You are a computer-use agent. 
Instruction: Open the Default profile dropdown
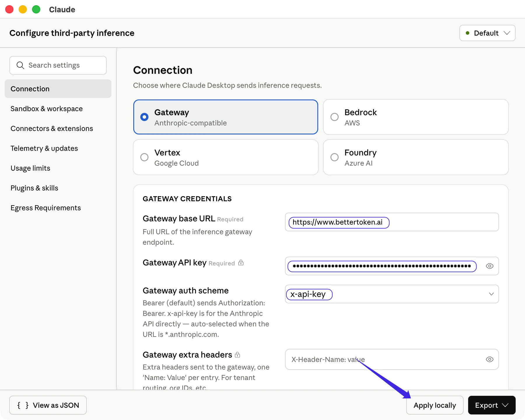487,33
